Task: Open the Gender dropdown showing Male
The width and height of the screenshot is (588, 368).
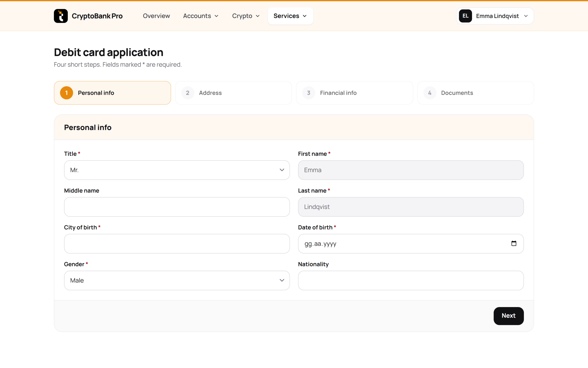Action: point(177,280)
